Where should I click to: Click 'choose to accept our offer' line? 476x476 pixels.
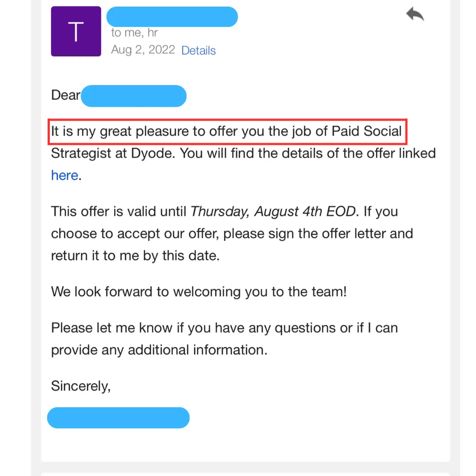pos(232,234)
